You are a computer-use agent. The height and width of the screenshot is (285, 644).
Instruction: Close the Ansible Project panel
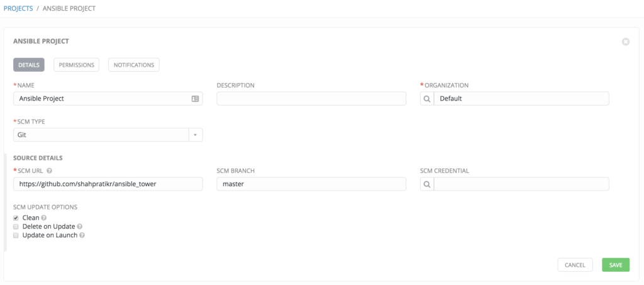click(x=625, y=42)
